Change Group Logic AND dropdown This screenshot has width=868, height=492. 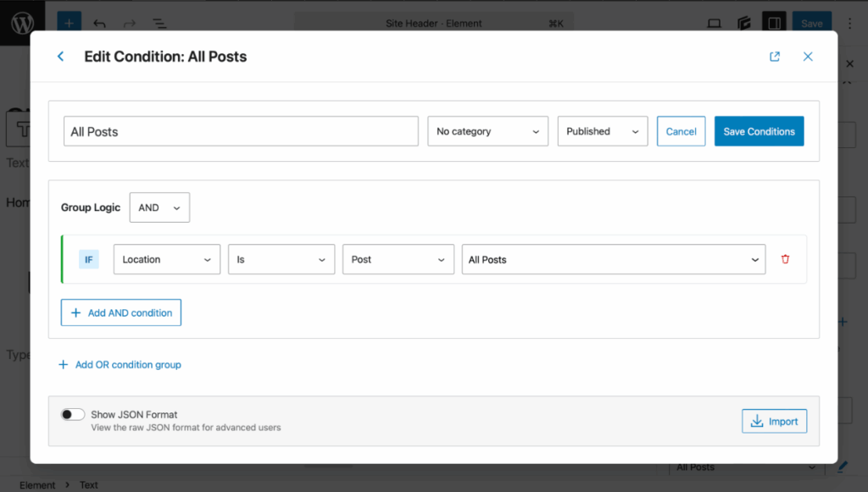pyautogui.click(x=159, y=207)
